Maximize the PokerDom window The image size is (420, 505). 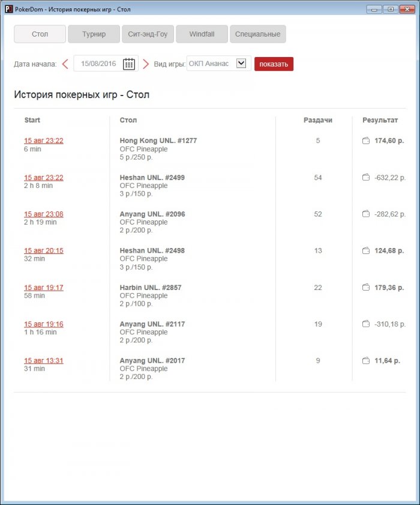pyautogui.click(x=391, y=10)
